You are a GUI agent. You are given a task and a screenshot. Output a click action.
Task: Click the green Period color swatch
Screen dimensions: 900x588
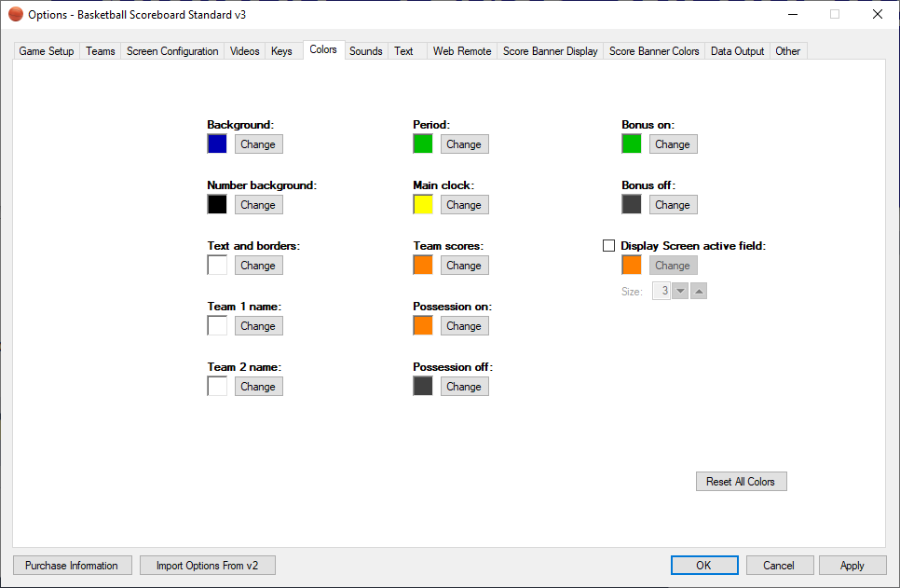423,144
